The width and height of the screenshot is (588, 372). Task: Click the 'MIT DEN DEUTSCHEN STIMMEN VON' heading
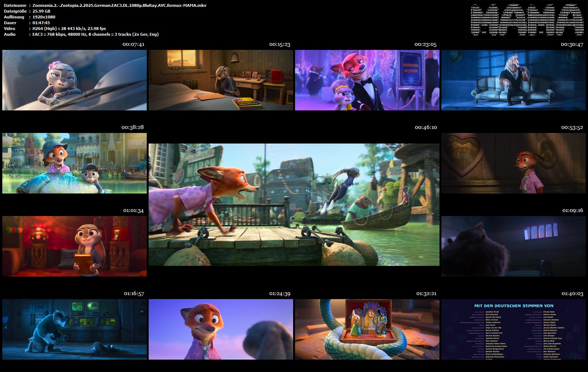514,306
